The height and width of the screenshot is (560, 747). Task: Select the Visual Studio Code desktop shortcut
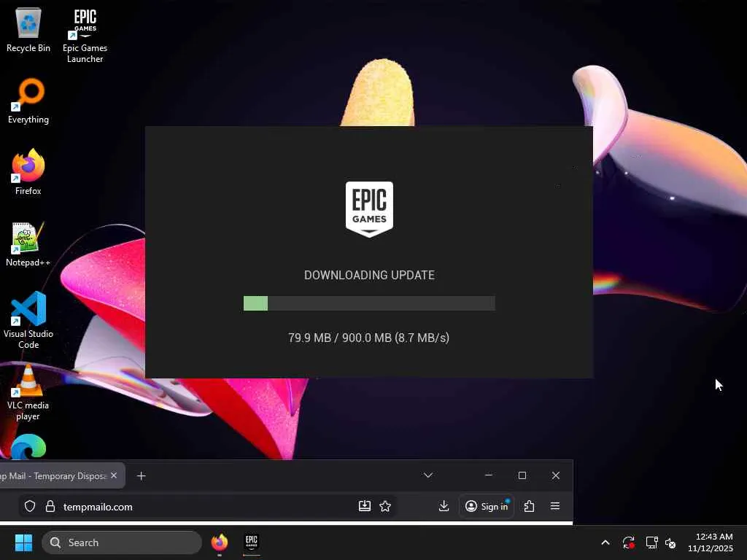(28, 320)
